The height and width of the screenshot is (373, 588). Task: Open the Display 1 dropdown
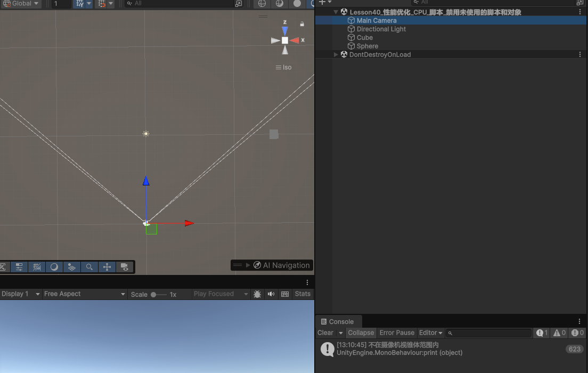(20, 294)
